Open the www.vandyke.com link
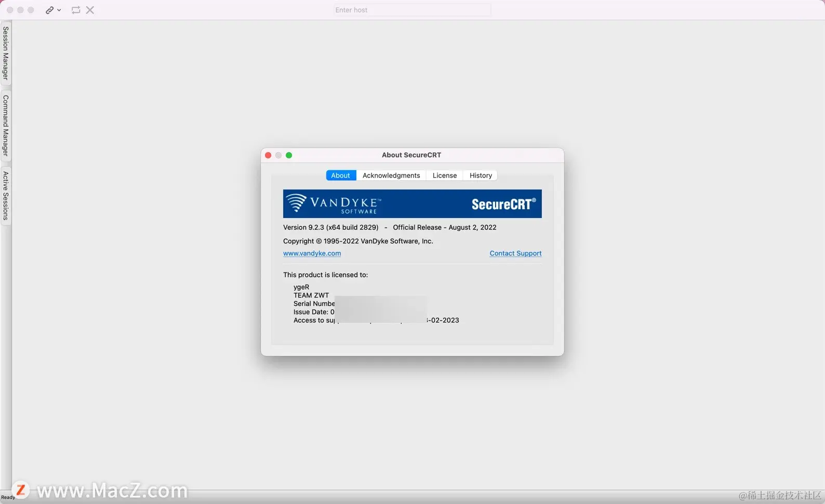Screen dimensions: 825x504 [x=312, y=253]
